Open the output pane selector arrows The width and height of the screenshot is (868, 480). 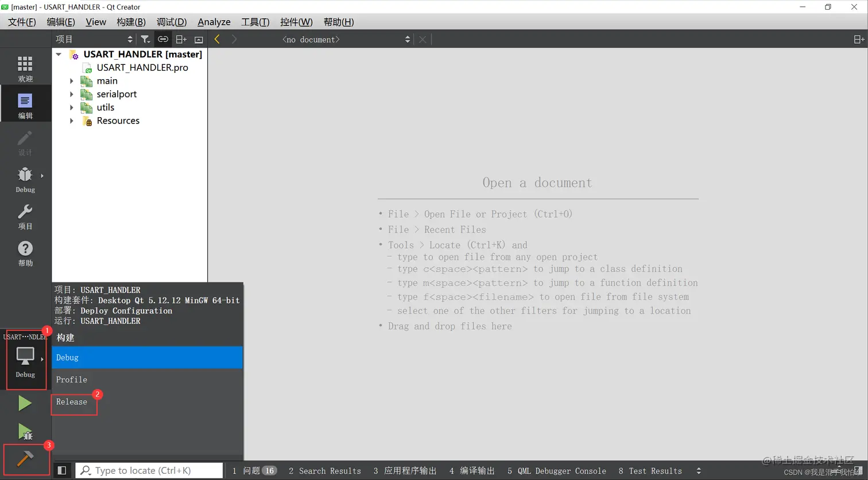point(699,471)
